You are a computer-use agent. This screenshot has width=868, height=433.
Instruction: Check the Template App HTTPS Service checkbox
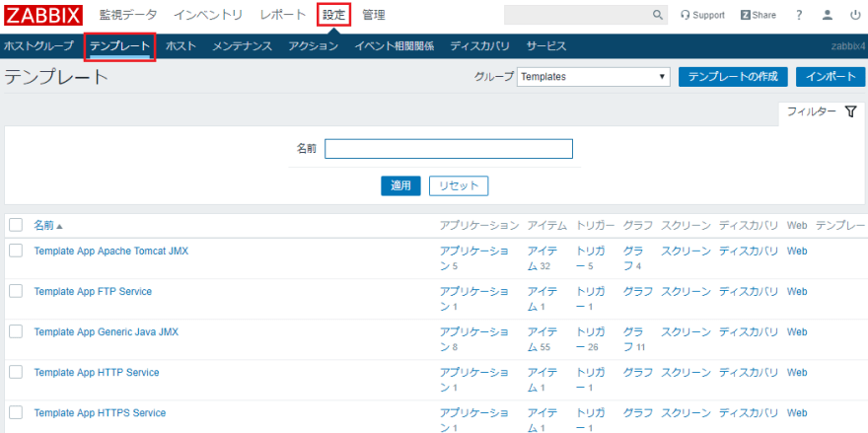tap(16, 412)
